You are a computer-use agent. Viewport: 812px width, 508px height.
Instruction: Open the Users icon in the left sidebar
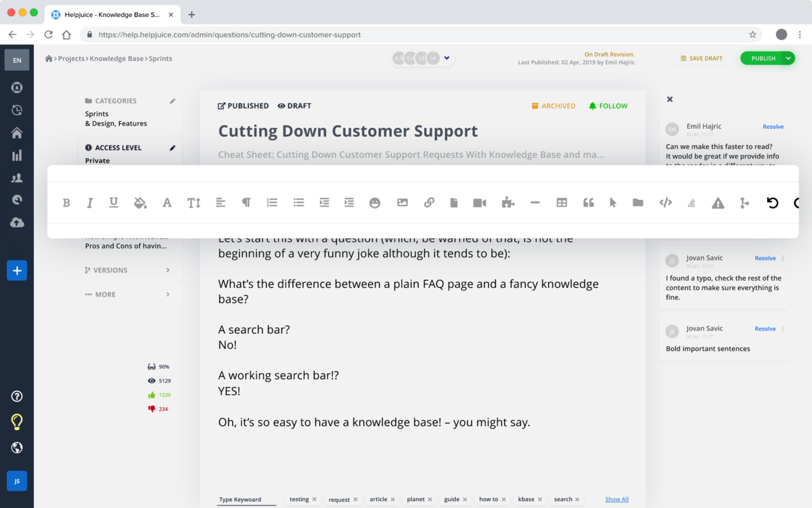16,177
